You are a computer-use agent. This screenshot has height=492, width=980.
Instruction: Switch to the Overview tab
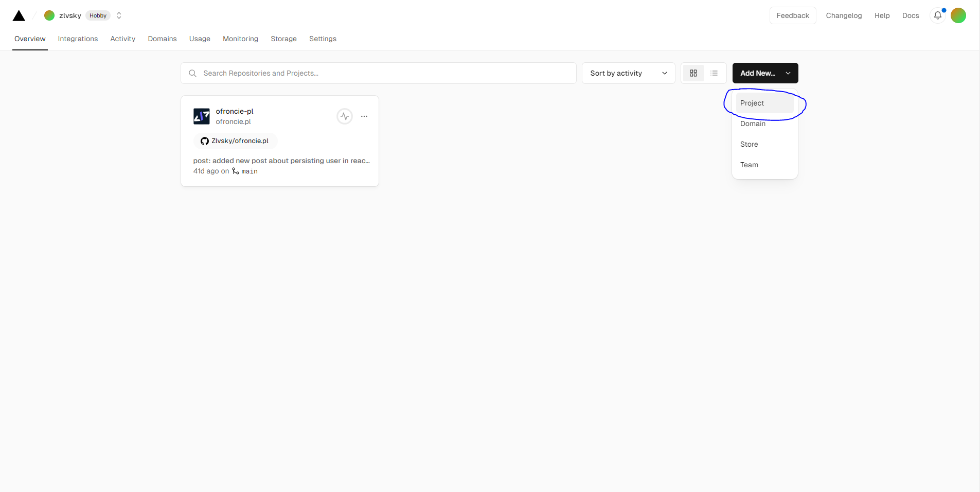pos(30,39)
